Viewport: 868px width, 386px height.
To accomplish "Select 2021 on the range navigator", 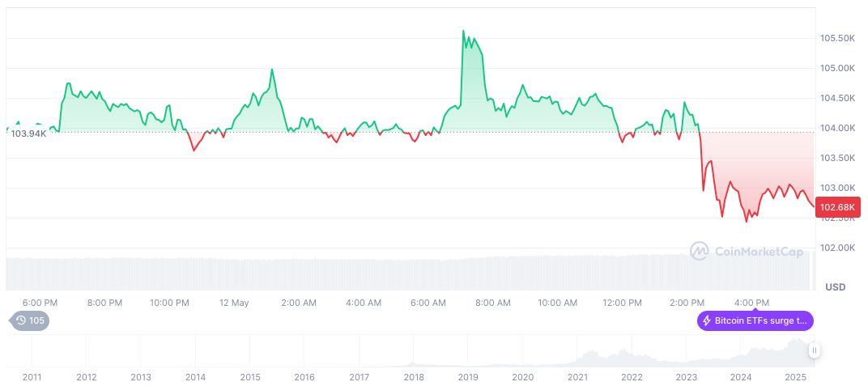I will tap(577, 377).
